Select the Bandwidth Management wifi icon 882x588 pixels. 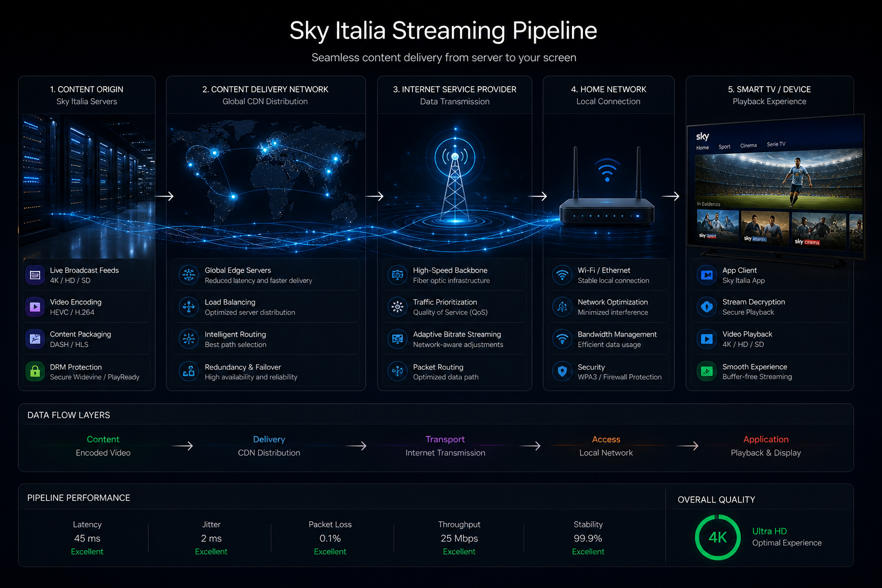562,339
